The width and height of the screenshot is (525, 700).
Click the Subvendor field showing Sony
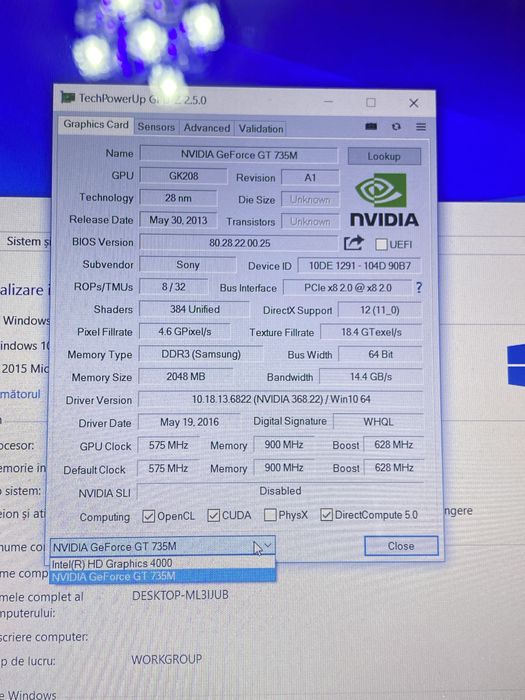(188, 264)
